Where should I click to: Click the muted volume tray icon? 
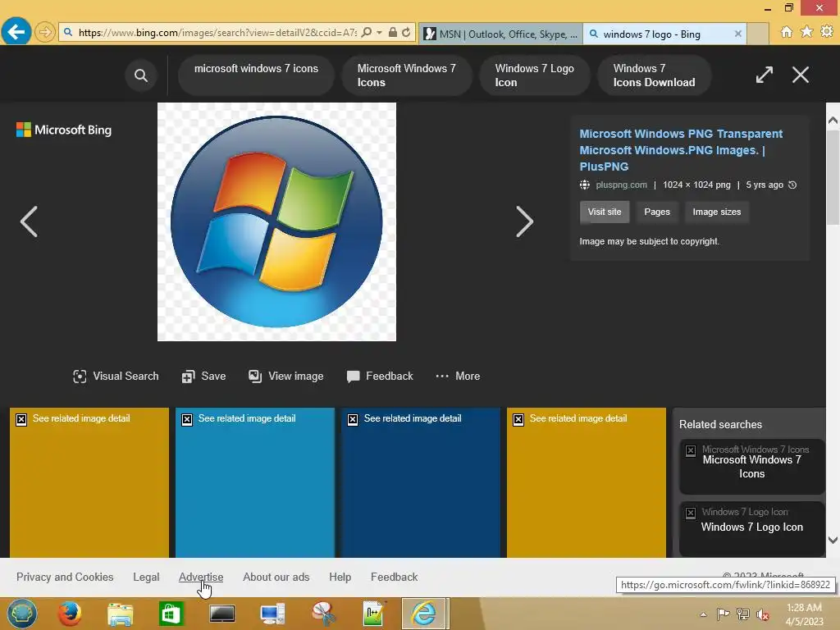762,614
